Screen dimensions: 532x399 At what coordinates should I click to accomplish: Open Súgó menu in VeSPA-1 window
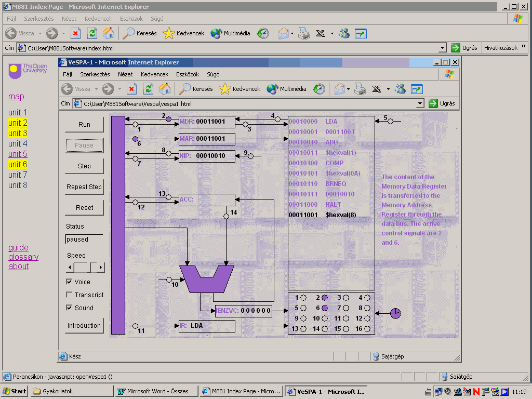213,74
